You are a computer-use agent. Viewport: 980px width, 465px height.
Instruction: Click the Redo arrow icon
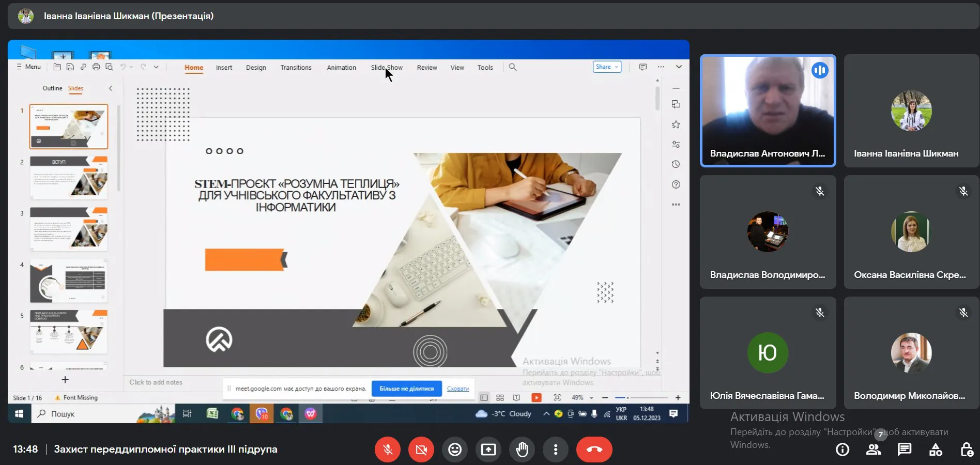click(143, 67)
